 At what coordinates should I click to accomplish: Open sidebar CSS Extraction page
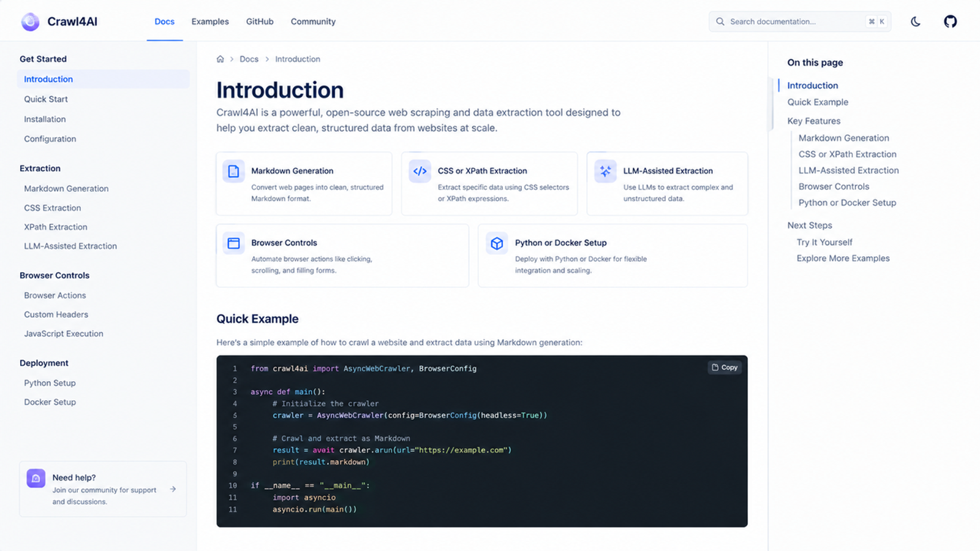(53, 208)
